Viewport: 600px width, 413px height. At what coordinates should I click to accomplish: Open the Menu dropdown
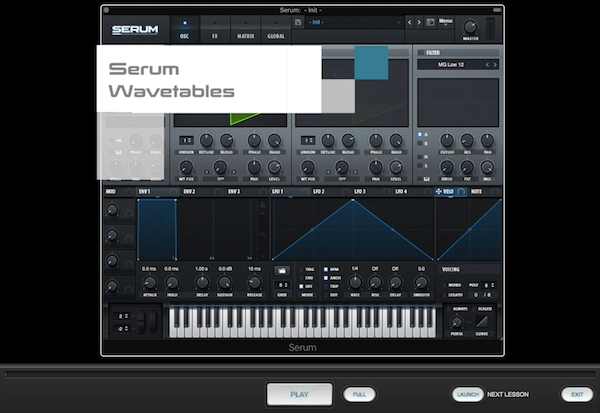coord(445,22)
